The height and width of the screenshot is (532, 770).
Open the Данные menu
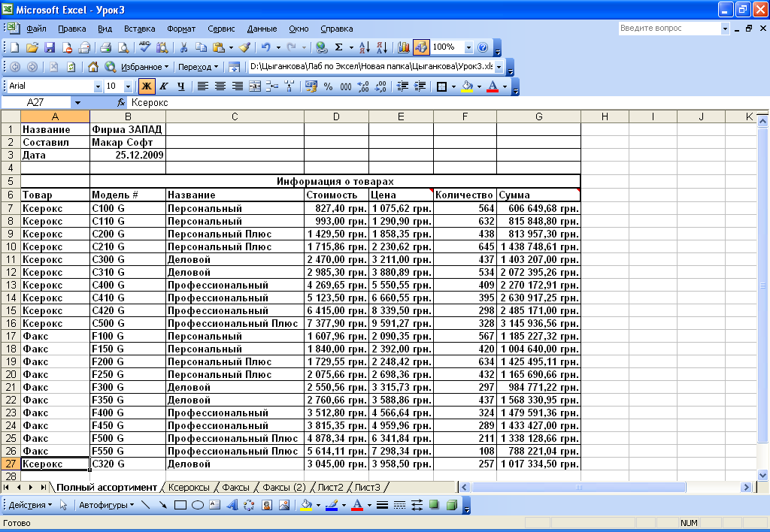coord(262,29)
